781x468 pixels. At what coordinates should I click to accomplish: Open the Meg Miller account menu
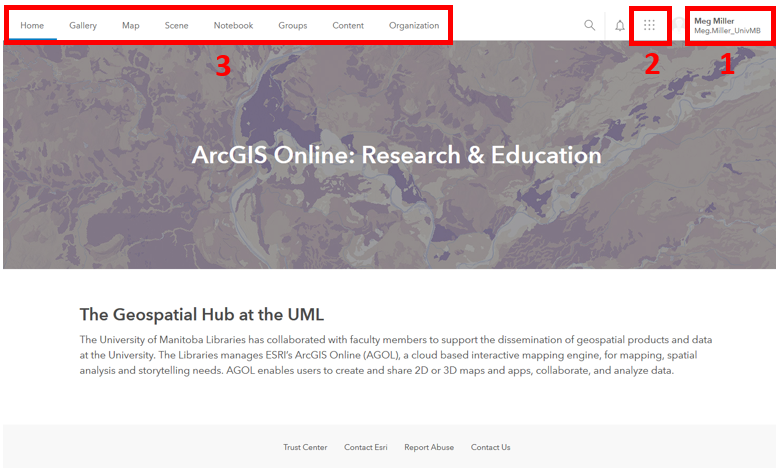point(727,25)
